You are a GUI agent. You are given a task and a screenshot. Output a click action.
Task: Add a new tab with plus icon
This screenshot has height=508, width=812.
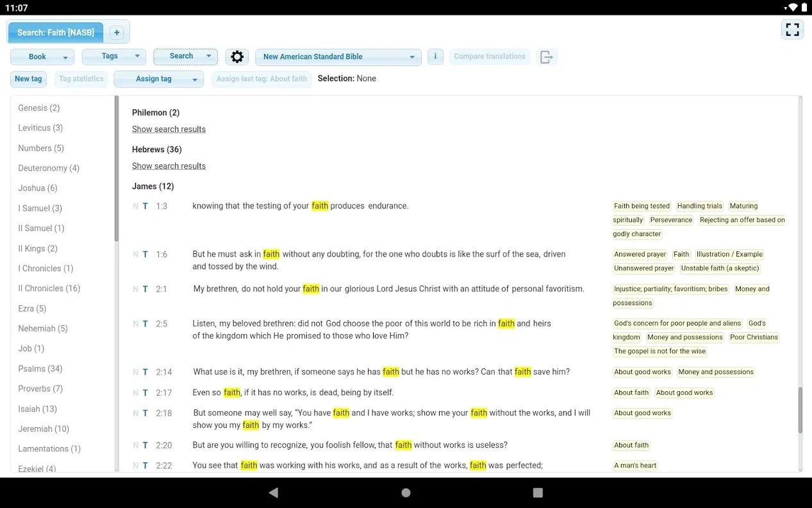point(117,33)
